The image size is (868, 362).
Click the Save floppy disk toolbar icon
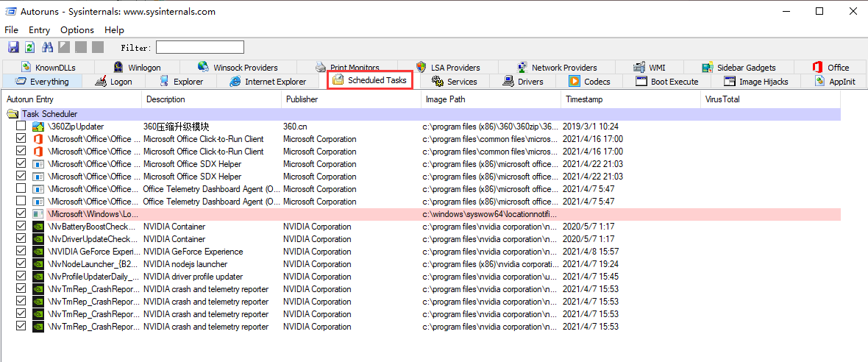point(13,48)
